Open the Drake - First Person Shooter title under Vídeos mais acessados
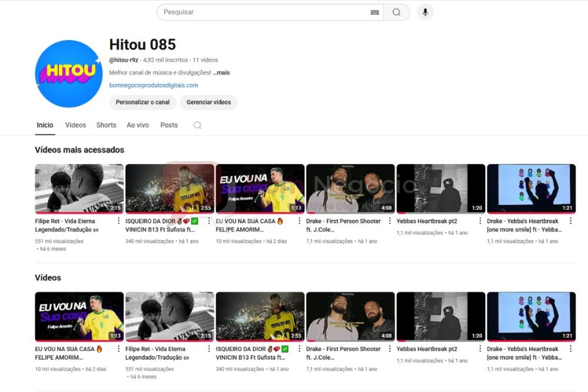This screenshot has width=588, height=392. click(343, 225)
